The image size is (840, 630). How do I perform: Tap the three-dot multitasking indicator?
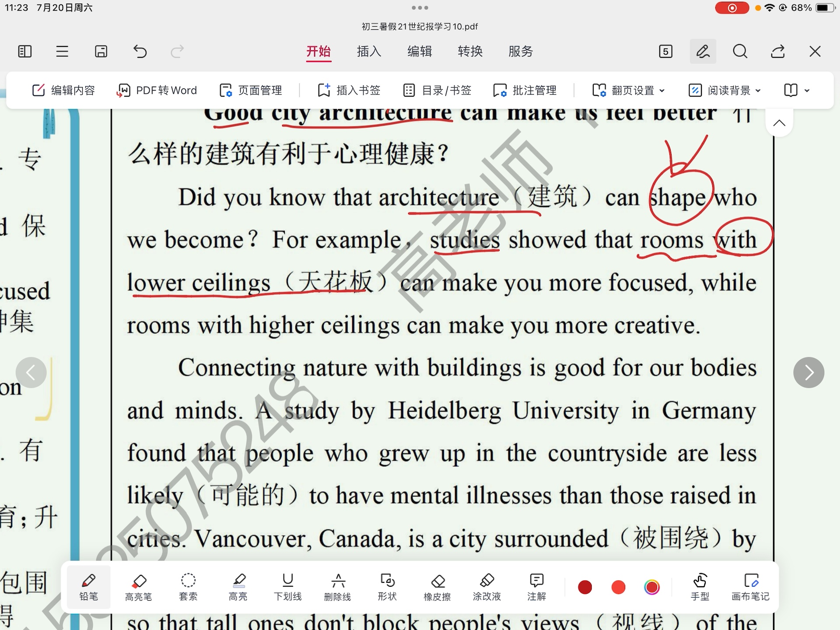pyautogui.click(x=420, y=7)
